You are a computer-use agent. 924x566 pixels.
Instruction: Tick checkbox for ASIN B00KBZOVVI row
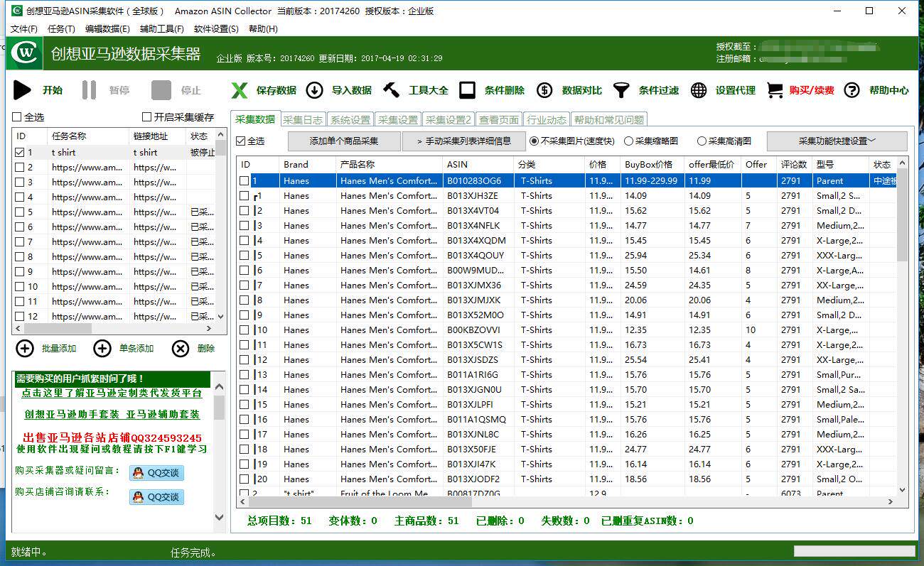tap(245, 330)
